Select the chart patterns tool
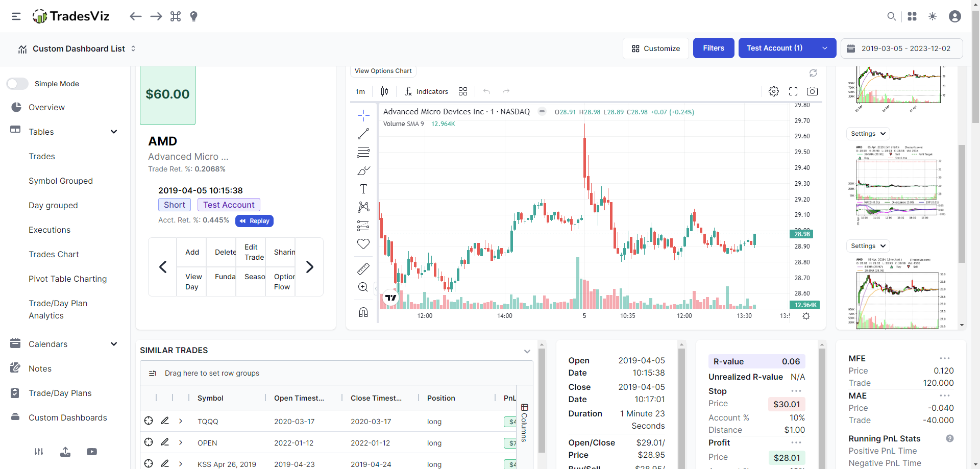This screenshot has height=469, width=980. (x=363, y=207)
